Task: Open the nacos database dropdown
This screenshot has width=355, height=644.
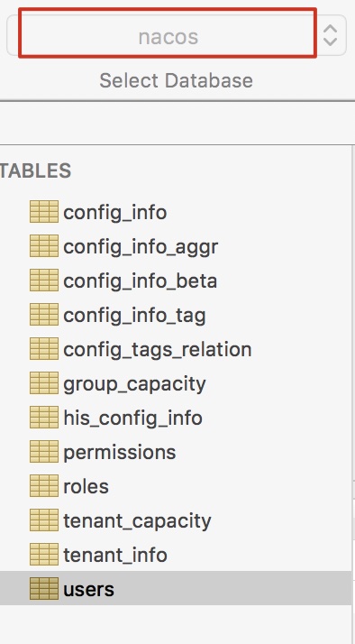Action: coord(177,35)
